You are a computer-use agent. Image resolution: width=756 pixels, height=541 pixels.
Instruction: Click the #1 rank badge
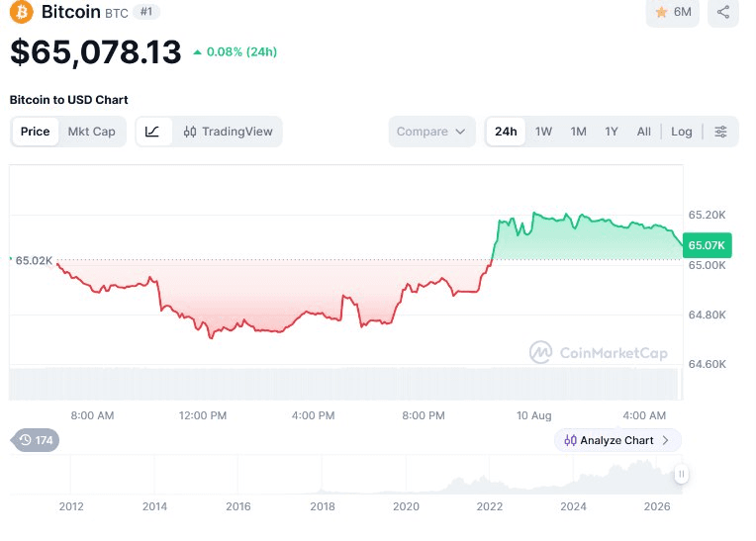[146, 12]
